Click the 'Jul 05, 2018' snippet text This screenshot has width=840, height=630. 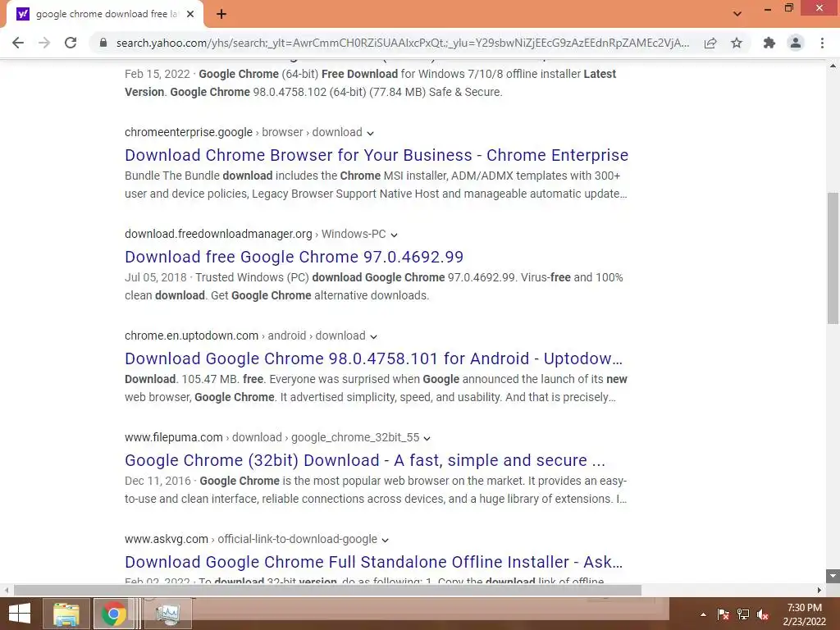pyautogui.click(x=155, y=277)
